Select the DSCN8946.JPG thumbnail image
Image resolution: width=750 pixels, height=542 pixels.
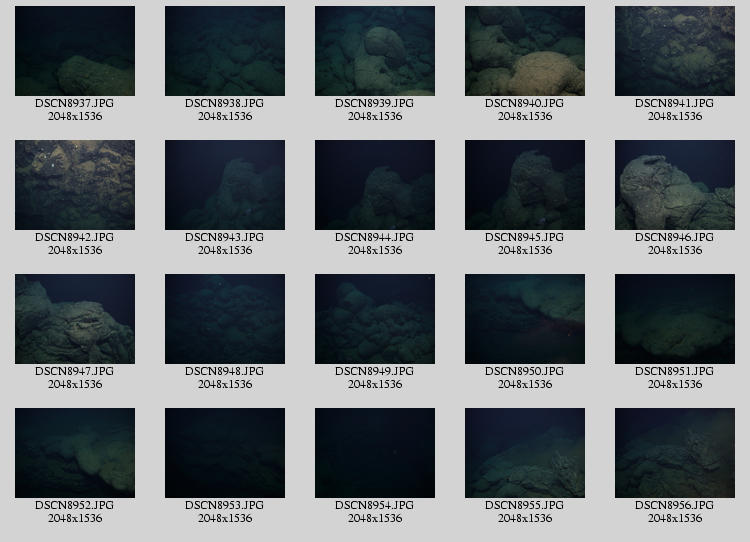coord(675,185)
